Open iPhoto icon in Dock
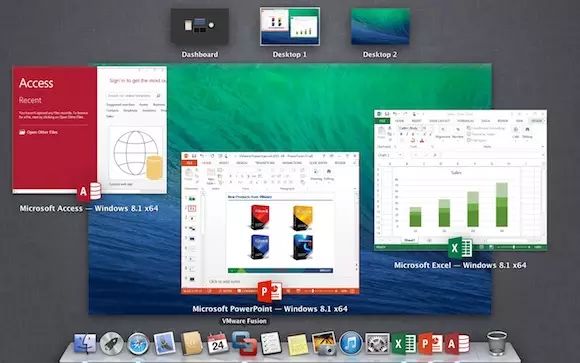This screenshot has width=580, height=363. coord(324,343)
